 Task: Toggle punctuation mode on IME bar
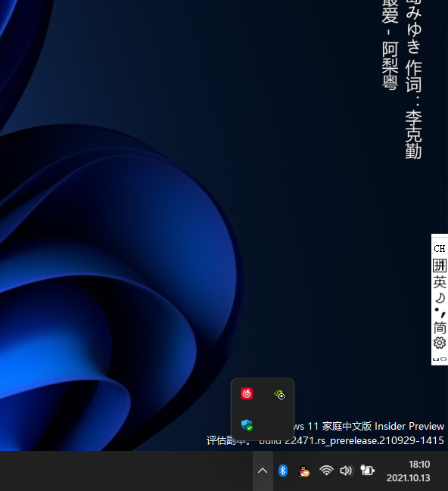click(x=440, y=312)
